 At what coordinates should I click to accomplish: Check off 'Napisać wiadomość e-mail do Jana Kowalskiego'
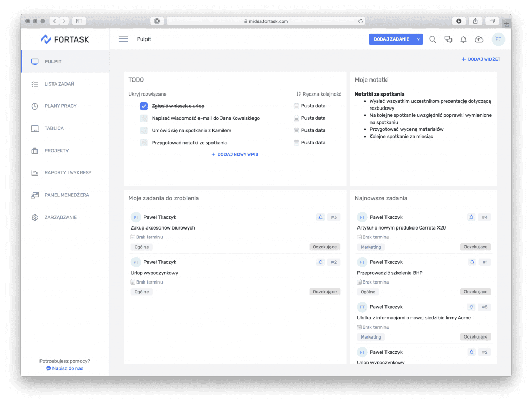click(x=143, y=118)
